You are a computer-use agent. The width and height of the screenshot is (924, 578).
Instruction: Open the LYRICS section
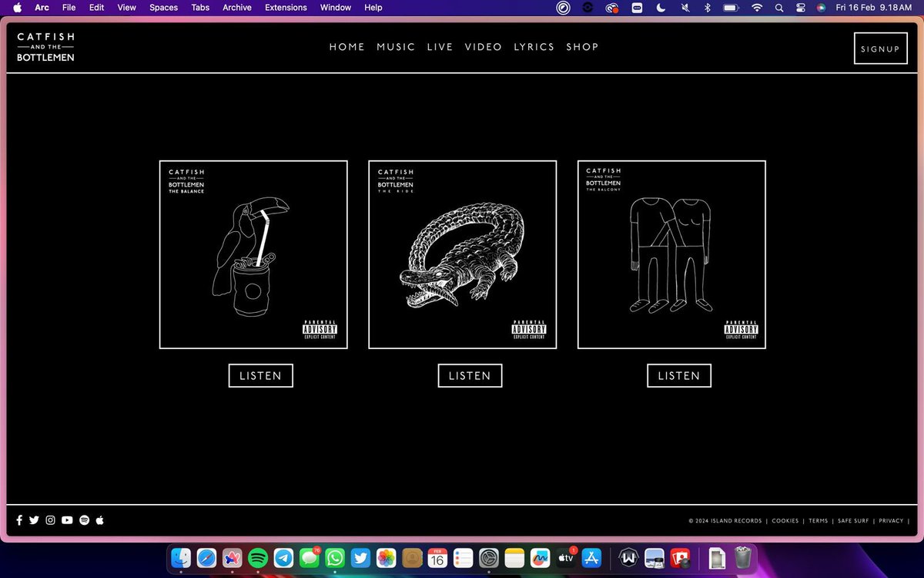pyautogui.click(x=534, y=47)
